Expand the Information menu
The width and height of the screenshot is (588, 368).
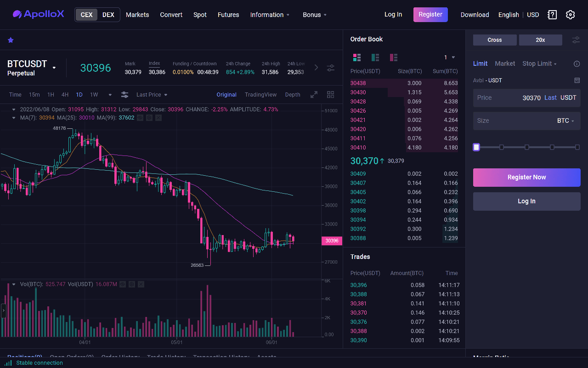point(270,15)
